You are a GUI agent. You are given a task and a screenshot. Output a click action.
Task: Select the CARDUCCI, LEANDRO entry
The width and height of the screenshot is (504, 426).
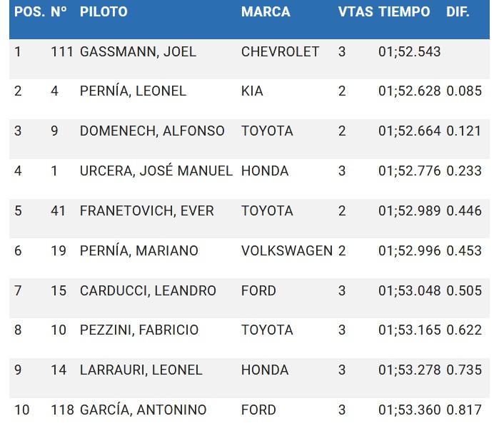[148, 291]
